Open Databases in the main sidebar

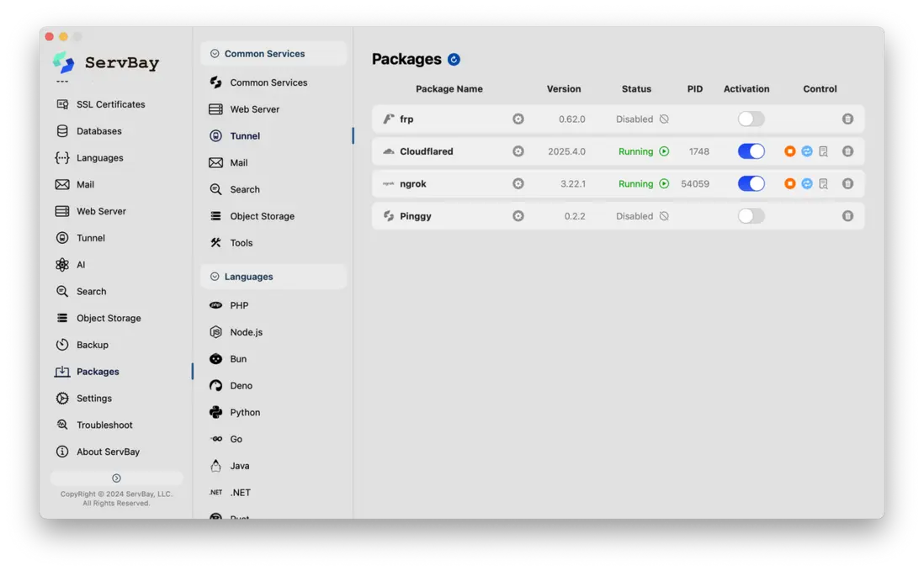(x=98, y=131)
